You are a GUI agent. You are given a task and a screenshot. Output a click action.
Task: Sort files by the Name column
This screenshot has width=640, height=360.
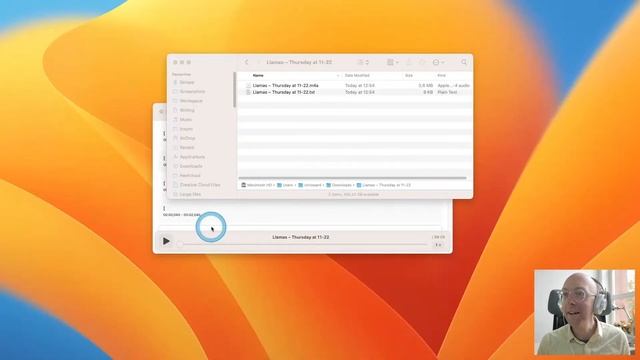[x=258, y=76]
